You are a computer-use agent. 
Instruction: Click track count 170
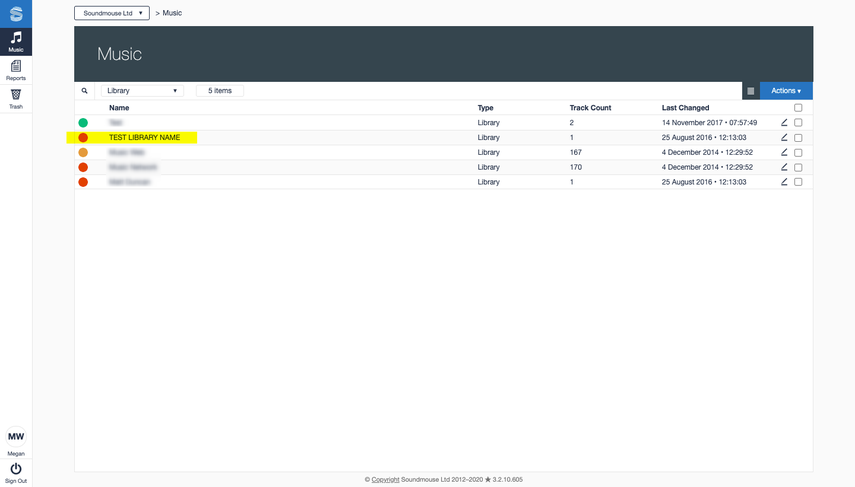(576, 167)
